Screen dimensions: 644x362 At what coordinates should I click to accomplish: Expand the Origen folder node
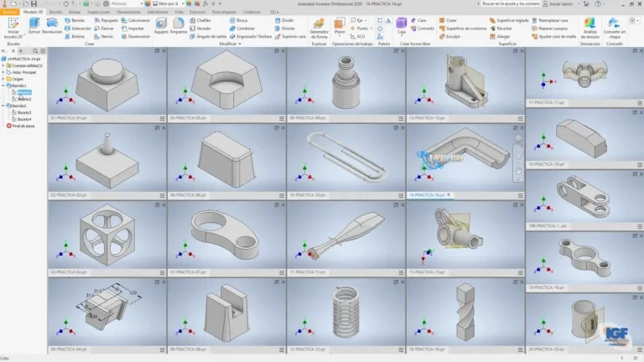pos(3,79)
